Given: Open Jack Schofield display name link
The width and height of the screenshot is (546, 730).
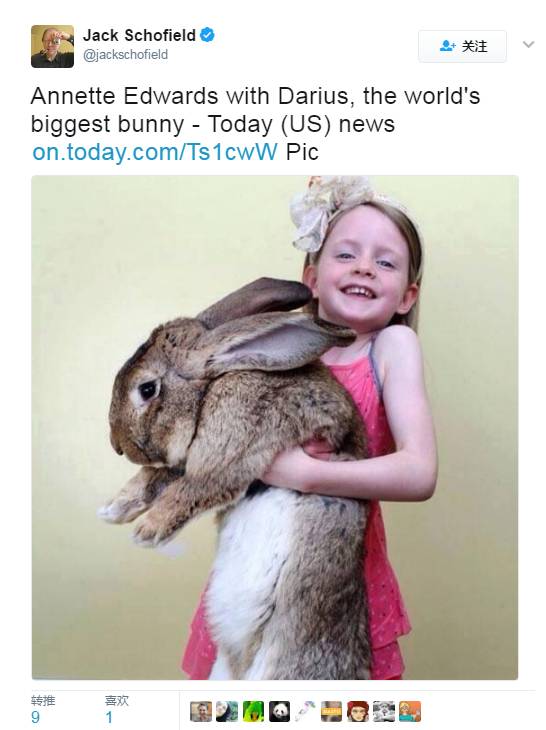Looking at the screenshot, I should pos(139,35).
